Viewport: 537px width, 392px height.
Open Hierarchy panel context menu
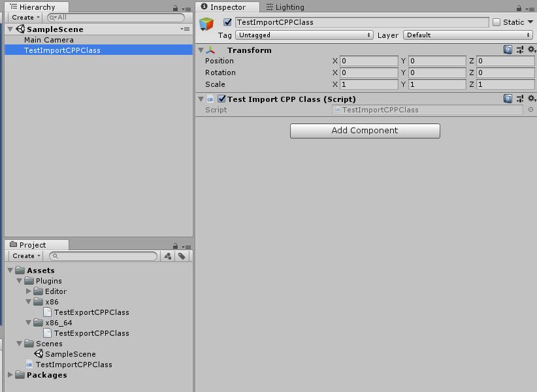tap(186, 9)
